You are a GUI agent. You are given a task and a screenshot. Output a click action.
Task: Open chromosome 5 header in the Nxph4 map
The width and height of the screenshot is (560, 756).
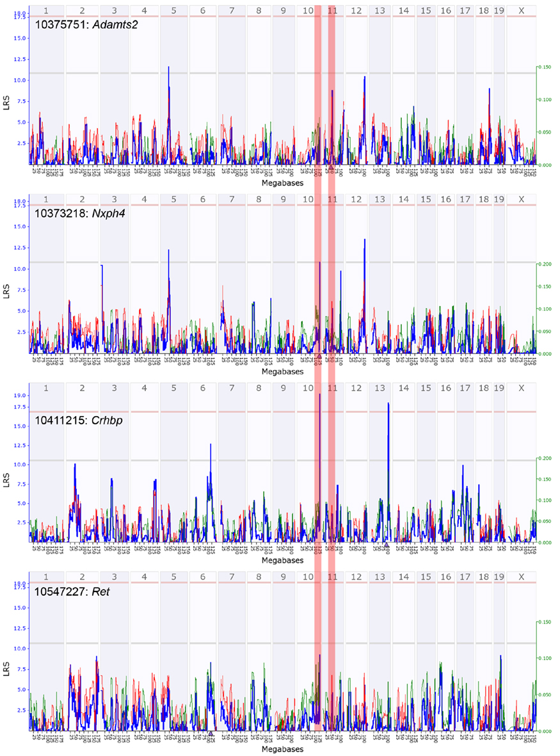(174, 199)
